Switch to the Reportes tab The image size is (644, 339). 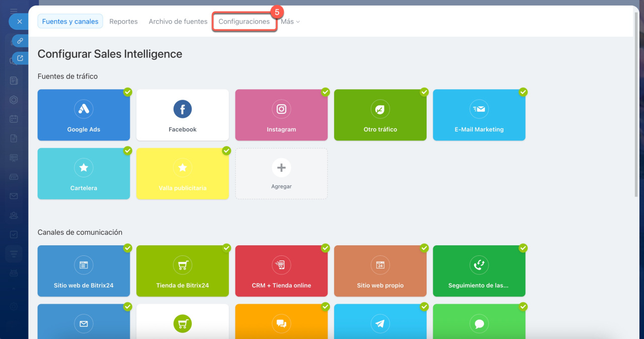(123, 22)
